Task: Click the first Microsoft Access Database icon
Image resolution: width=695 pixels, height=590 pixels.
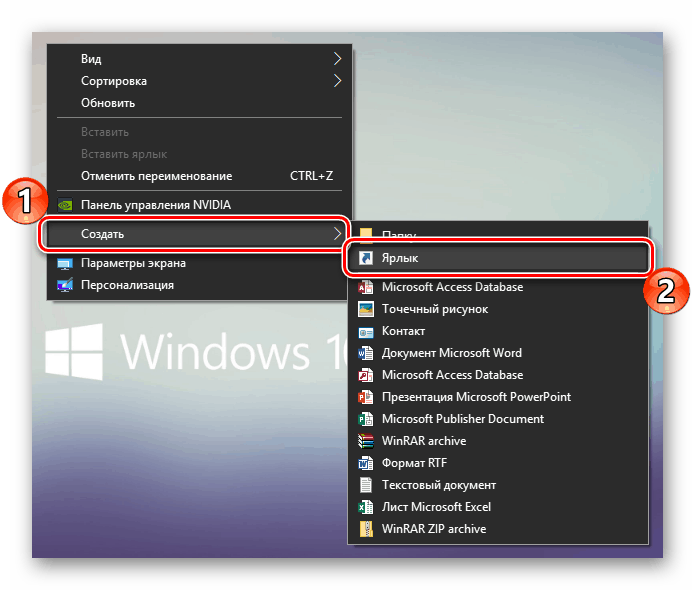Action: click(x=366, y=287)
